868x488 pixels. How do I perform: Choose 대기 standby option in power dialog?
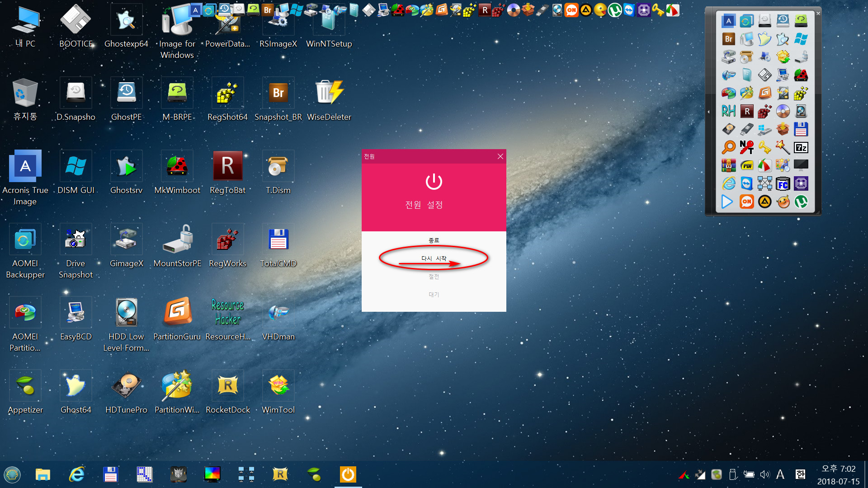(x=434, y=295)
